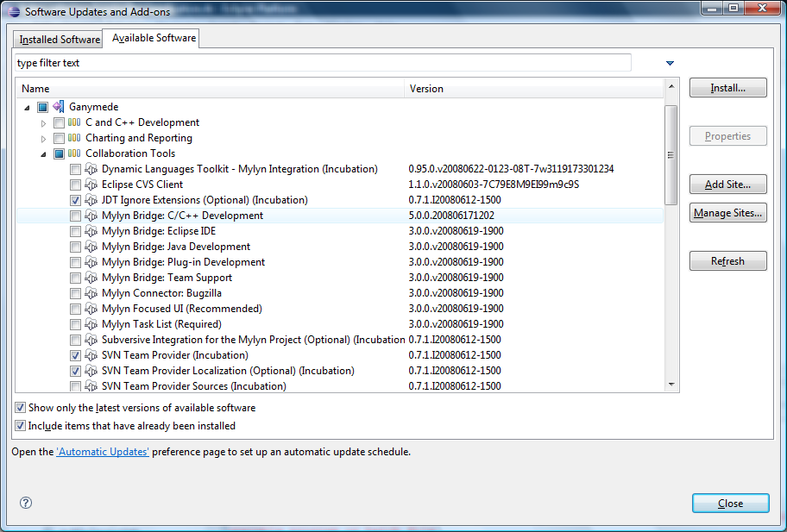Check Mylyn Connector: Bugzilla checkbox
The width and height of the screenshot is (787, 532).
[x=75, y=293]
